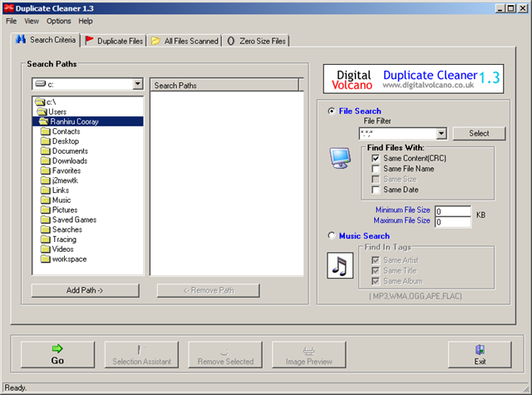Image resolution: width=532 pixels, height=395 pixels.
Task: Click the Search Paths column header
Action: [x=224, y=85]
